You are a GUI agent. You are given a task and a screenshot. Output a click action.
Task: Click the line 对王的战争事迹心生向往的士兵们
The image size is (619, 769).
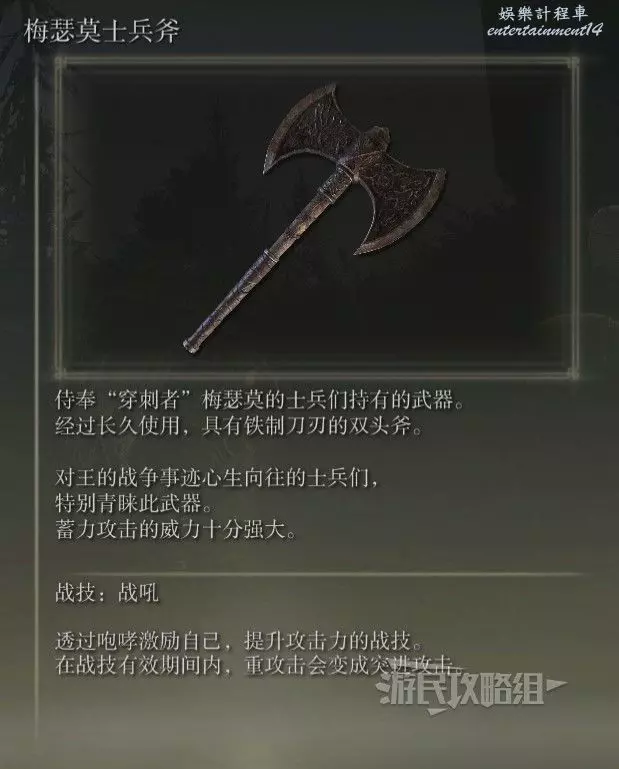pos(217,478)
